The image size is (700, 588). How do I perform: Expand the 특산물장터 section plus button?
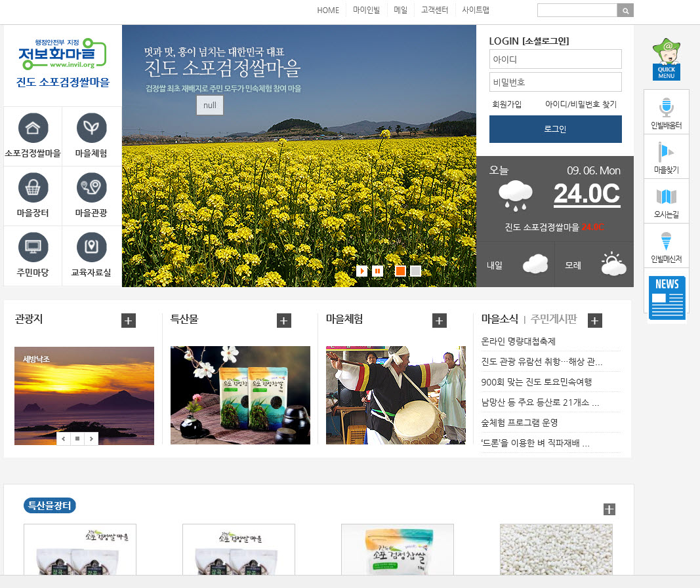[610, 508]
